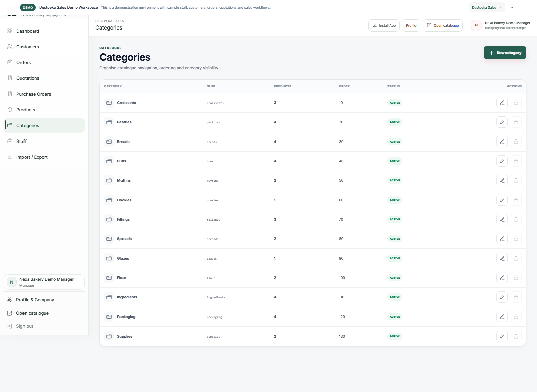Sign out of the workspace

pos(44,326)
